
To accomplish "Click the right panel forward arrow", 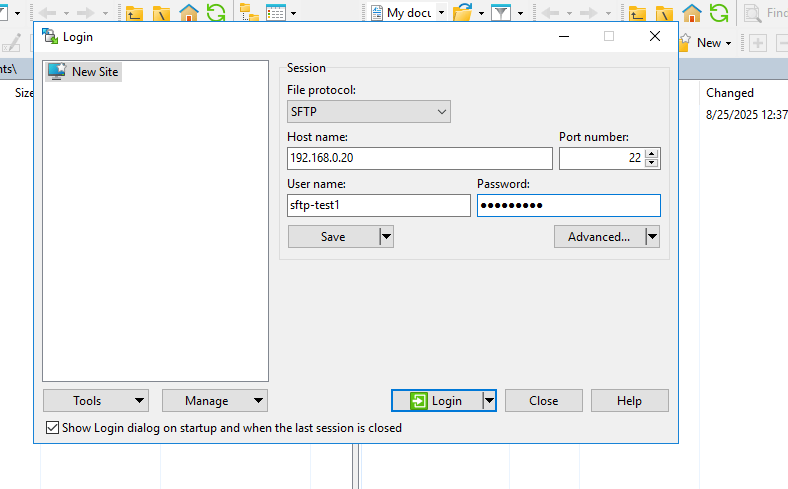I will point(588,13).
